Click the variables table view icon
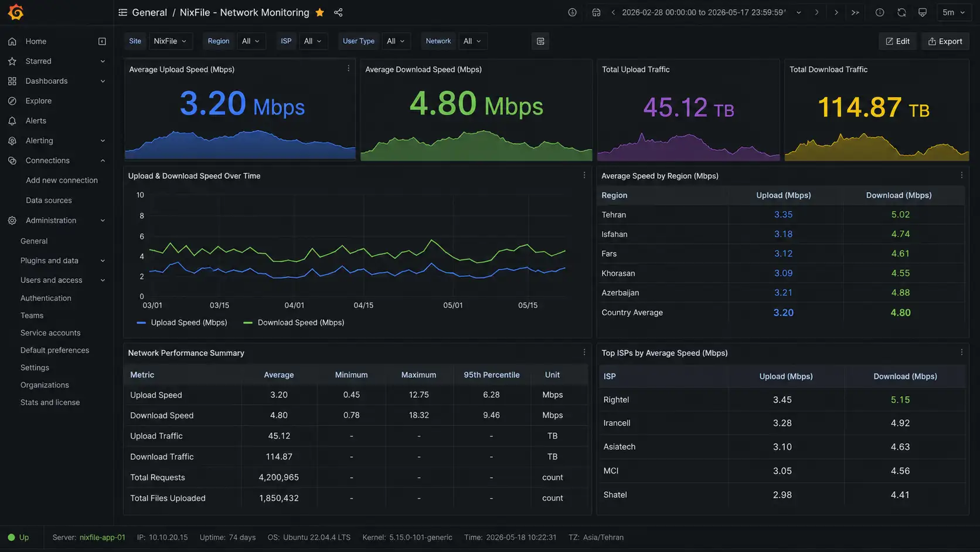Viewport: 980px width, 552px height. tap(540, 41)
